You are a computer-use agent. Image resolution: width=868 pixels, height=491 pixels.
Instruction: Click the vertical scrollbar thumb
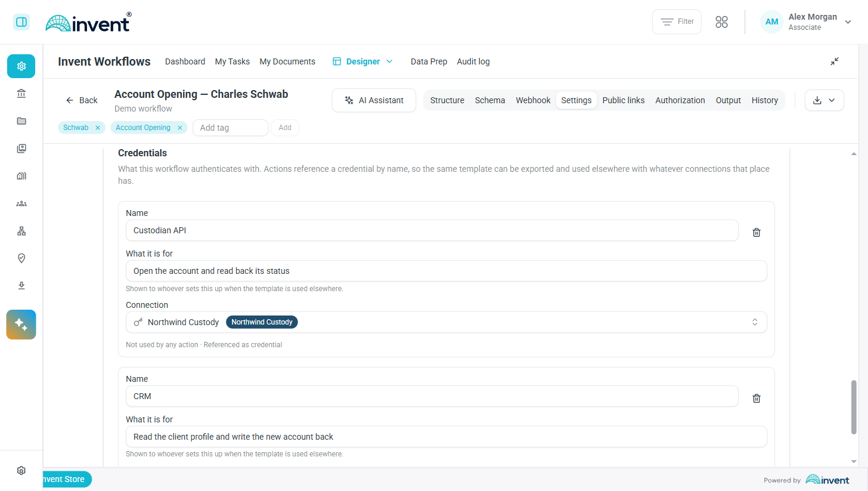[x=854, y=407]
